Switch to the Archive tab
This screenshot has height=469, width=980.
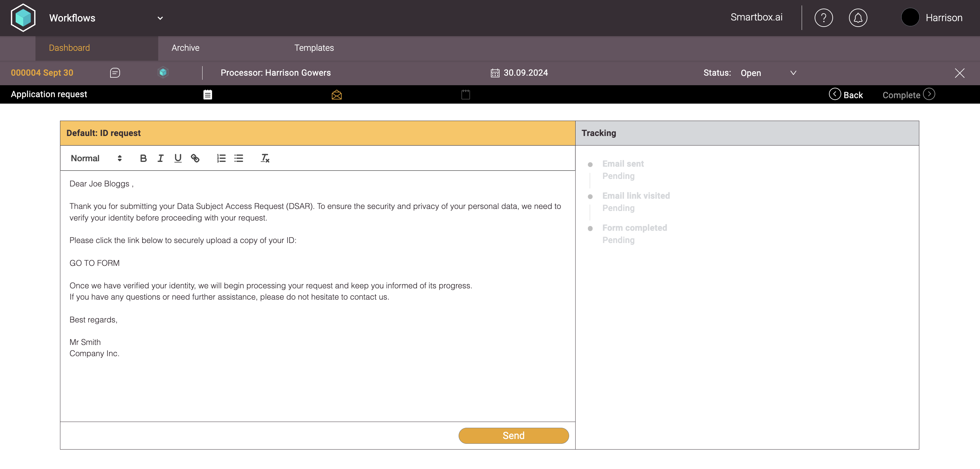[185, 48]
